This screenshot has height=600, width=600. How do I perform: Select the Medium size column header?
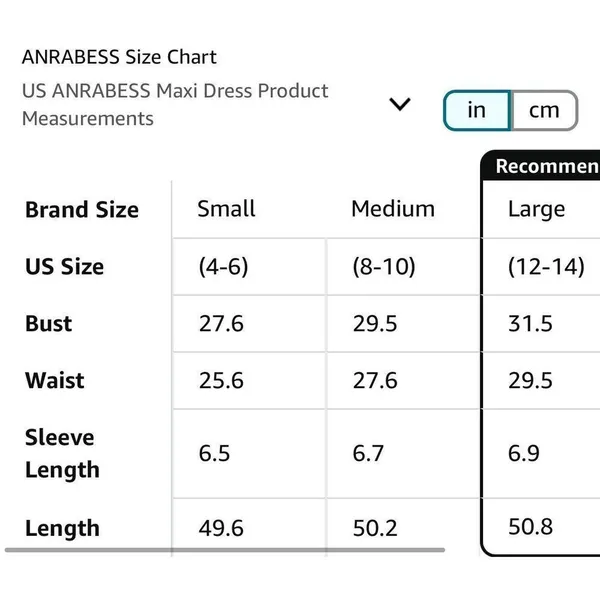[x=393, y=209]
